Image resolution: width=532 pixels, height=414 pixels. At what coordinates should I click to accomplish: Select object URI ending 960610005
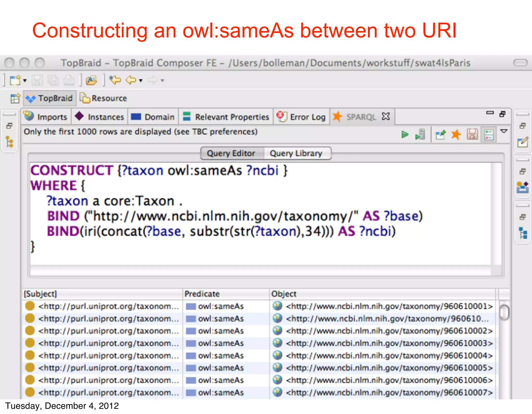click(x=389, y=368)
